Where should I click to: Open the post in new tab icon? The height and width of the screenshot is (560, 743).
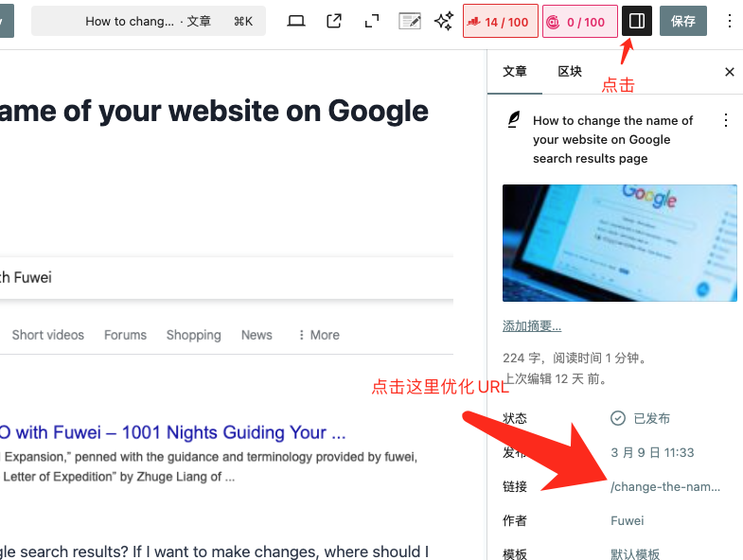point(334,21)
